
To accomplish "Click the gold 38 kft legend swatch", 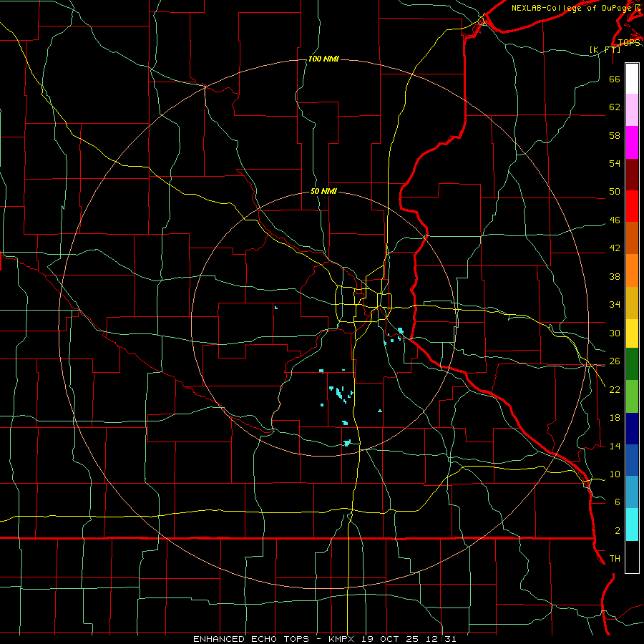I will [632, 303].
